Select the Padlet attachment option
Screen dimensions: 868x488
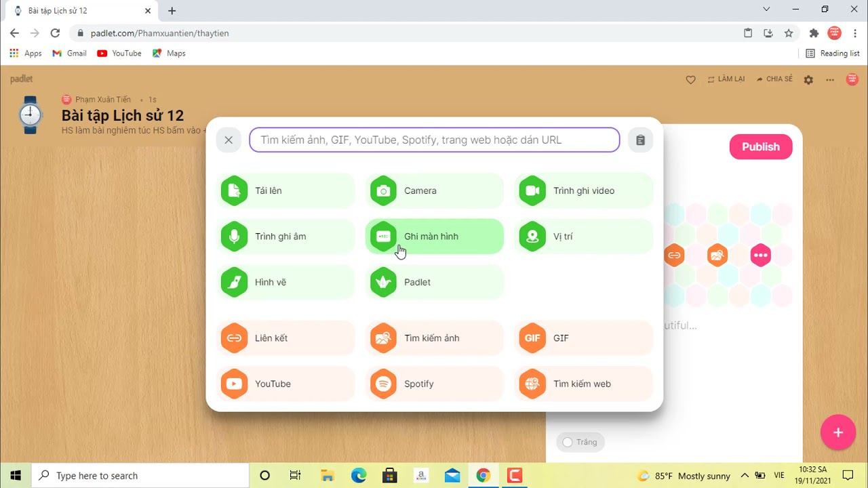(x=435, y=282)
